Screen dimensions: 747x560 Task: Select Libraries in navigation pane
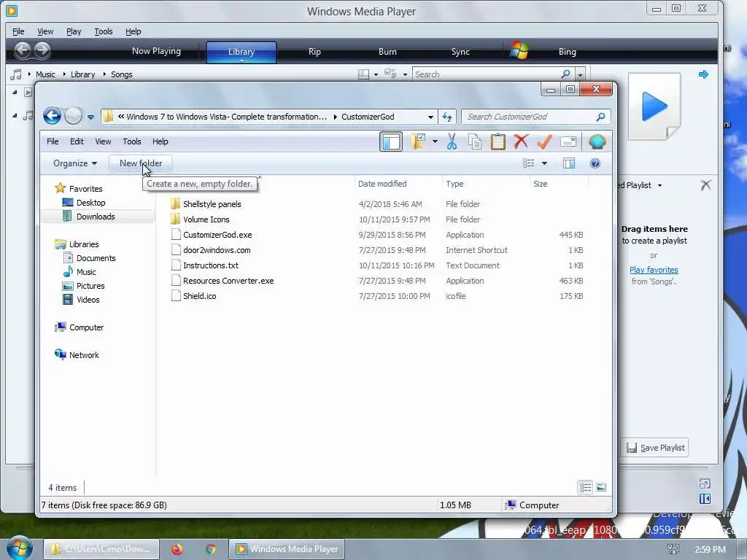(84, 244)
